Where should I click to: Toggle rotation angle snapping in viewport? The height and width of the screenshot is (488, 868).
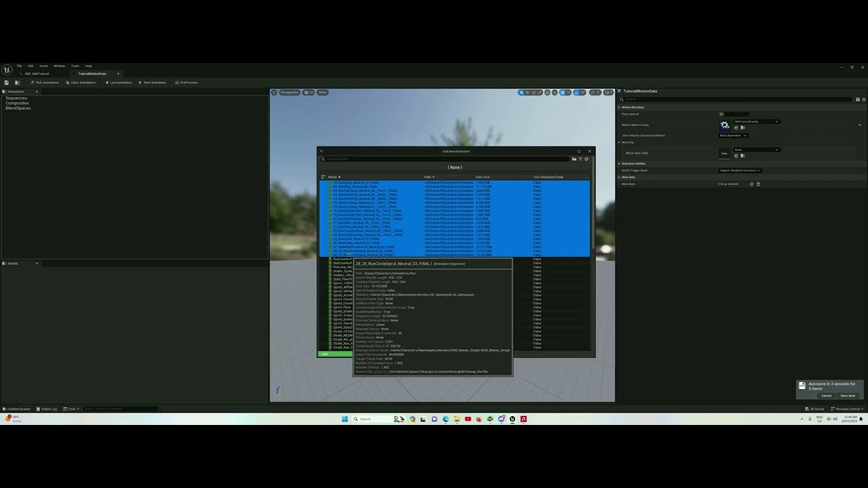577,92
